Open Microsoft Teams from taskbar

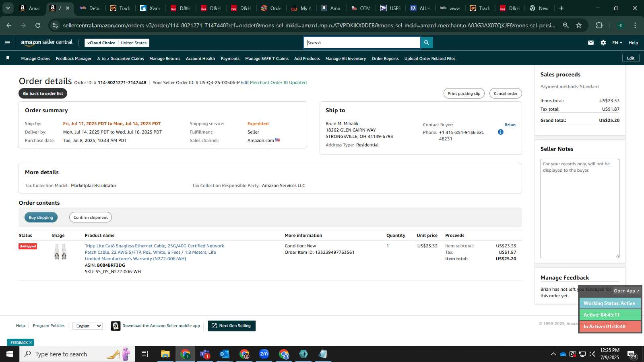(x=205, y=354)
